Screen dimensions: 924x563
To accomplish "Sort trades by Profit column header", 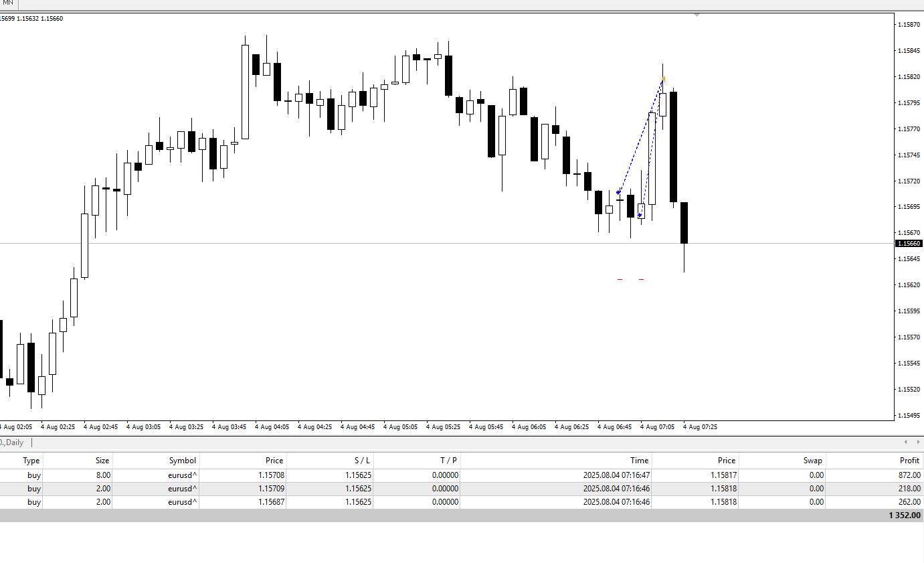I will point(909,461).
